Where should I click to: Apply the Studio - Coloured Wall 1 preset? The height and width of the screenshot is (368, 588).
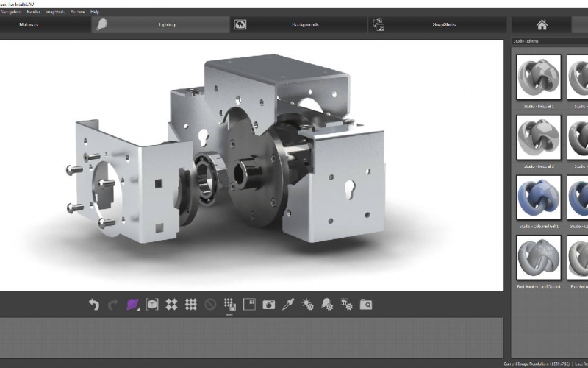click(538, 198)
